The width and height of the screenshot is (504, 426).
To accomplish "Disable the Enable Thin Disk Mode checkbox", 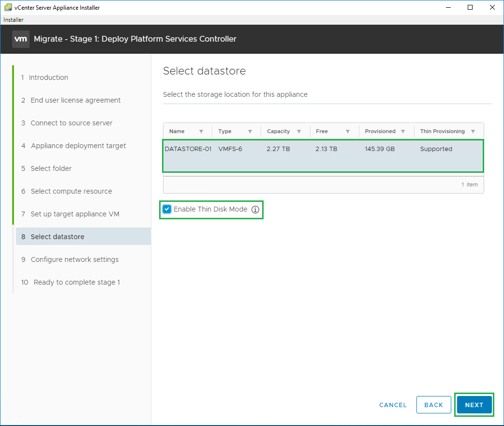I will 167,209.
